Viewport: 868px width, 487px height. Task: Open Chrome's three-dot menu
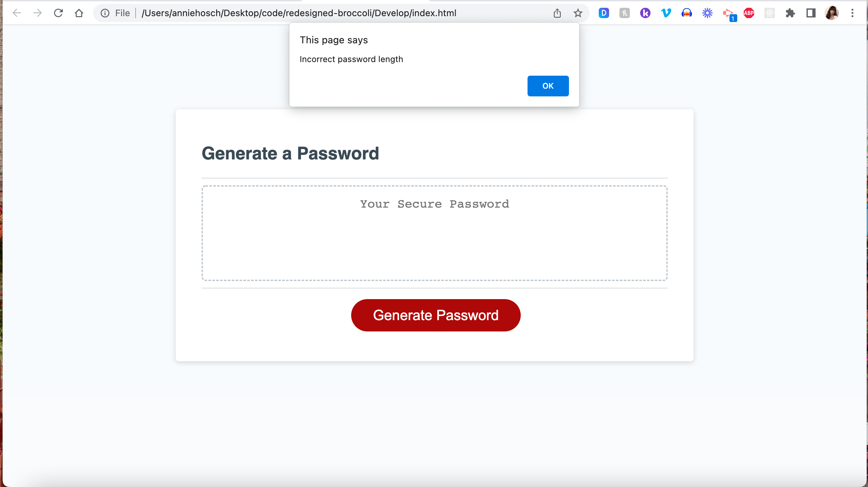[853, 13]
